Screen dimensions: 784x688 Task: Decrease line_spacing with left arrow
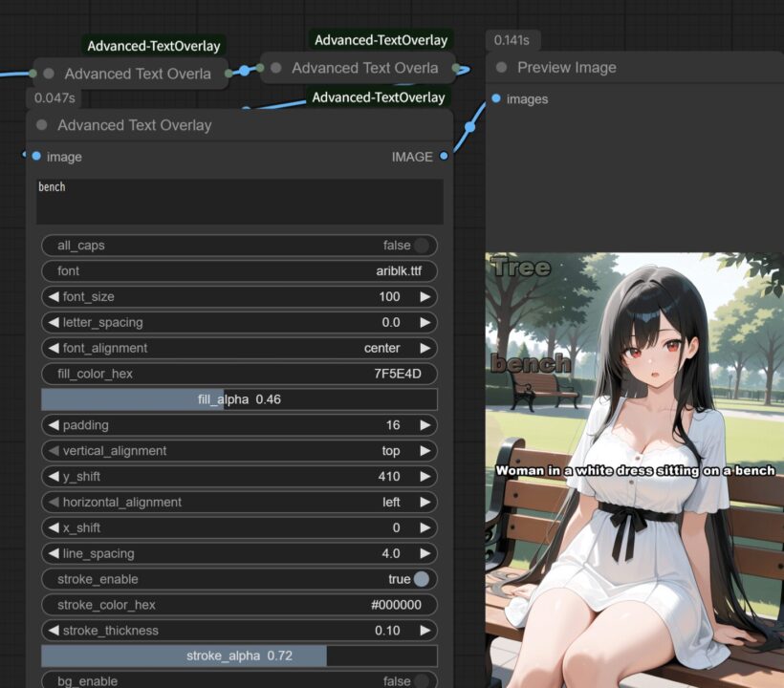[x=54, y=553]
